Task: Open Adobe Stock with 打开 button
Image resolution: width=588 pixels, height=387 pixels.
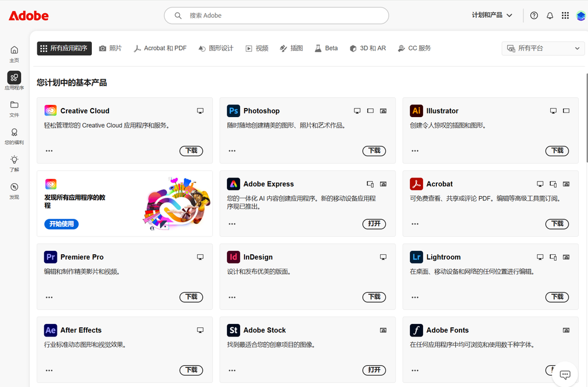Action: pos(374,370)
